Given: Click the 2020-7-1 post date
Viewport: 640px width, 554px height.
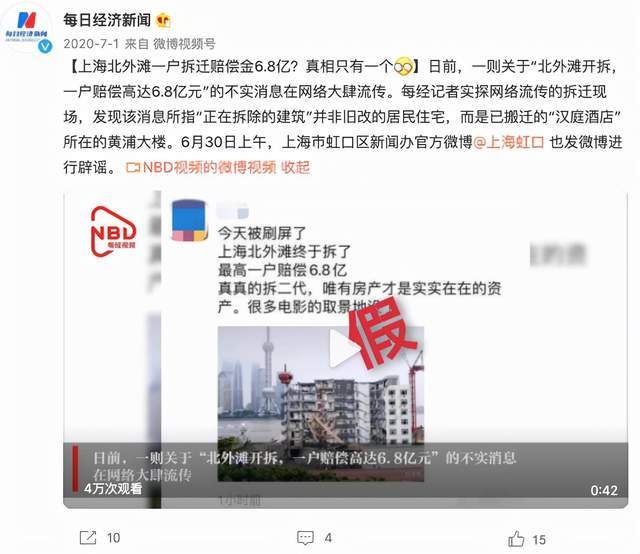Looking at the screenshot, I should [91, 44].
